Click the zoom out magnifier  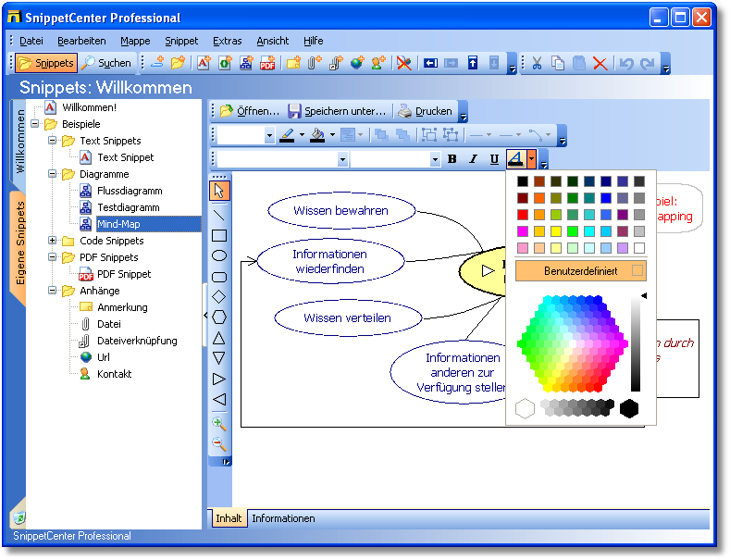point(219,444)
